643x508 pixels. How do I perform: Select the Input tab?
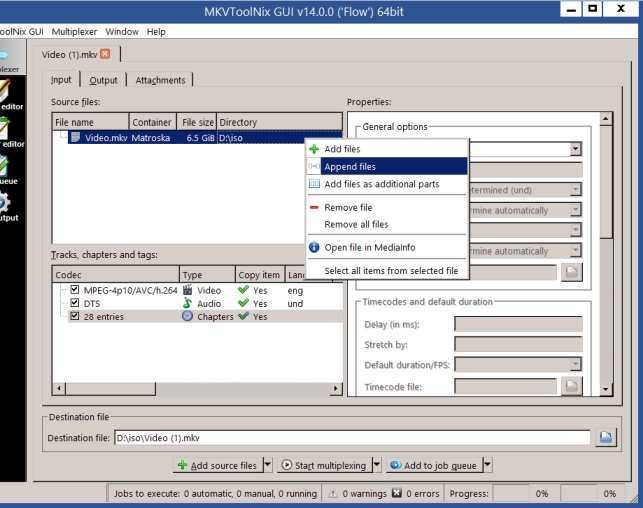(x=61, y=79)
